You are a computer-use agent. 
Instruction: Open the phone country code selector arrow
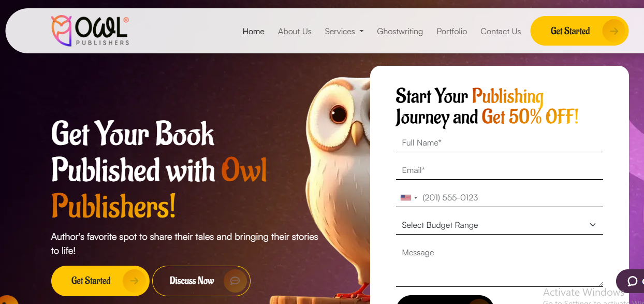tap(416, 198)
